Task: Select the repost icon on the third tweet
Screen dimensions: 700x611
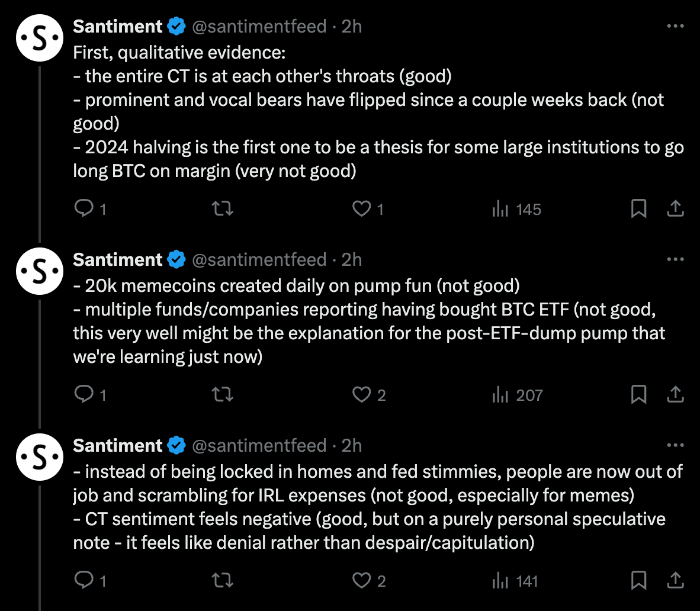Action: [x=222, y=581]
